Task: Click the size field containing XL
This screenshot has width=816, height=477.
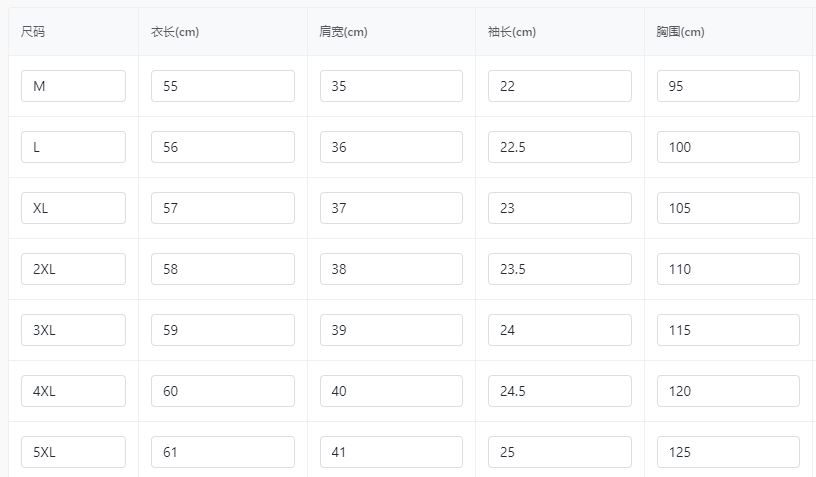Action: pos(73,208)
